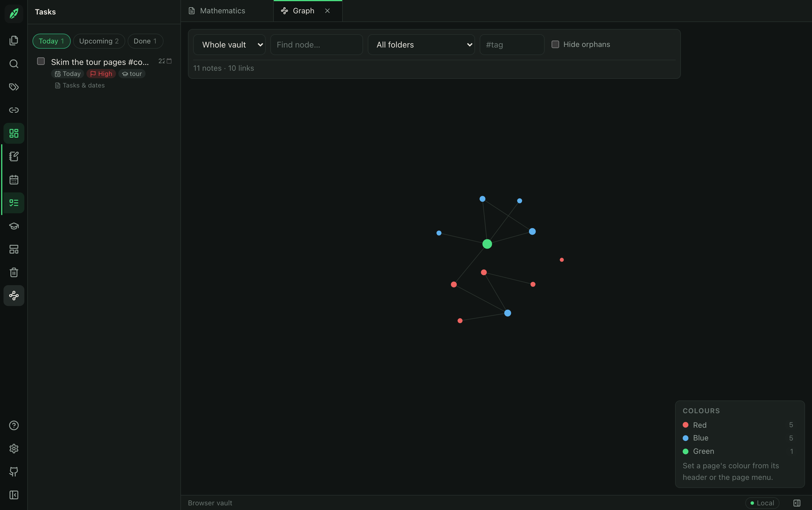
Task: Select the tasks checklist icon
Action: [14, 203]
